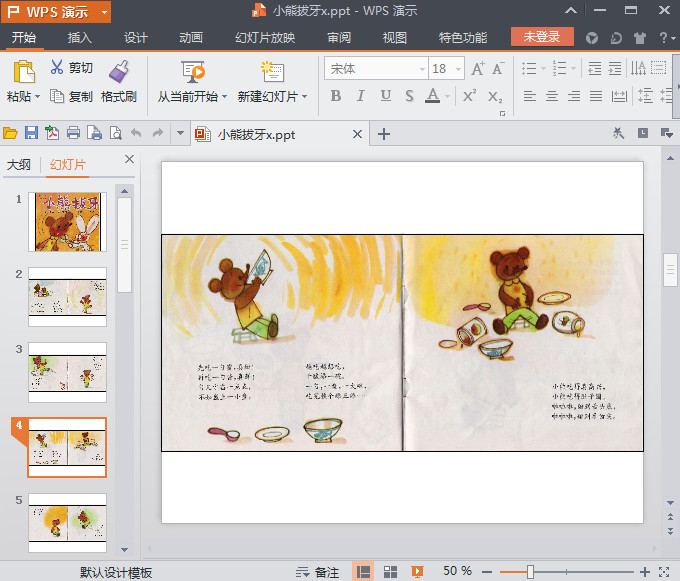The height and width of the screenshot is (581, 680).
Task: Open file with the folder icon
Action: point(10,133)
